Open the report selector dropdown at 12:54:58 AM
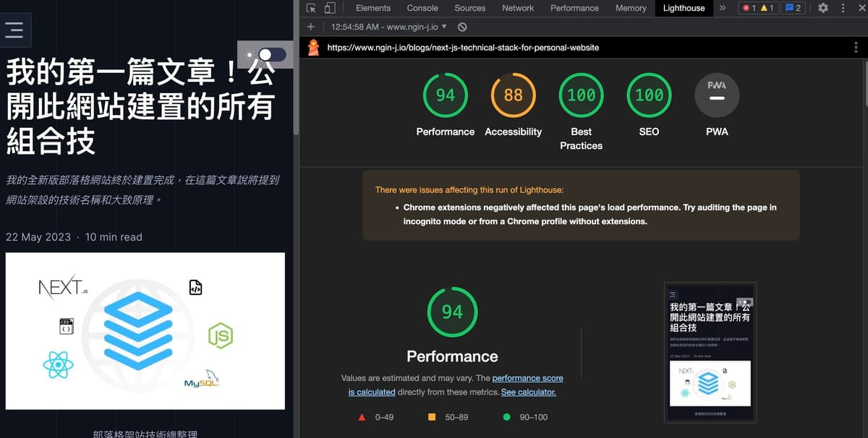 389,27
